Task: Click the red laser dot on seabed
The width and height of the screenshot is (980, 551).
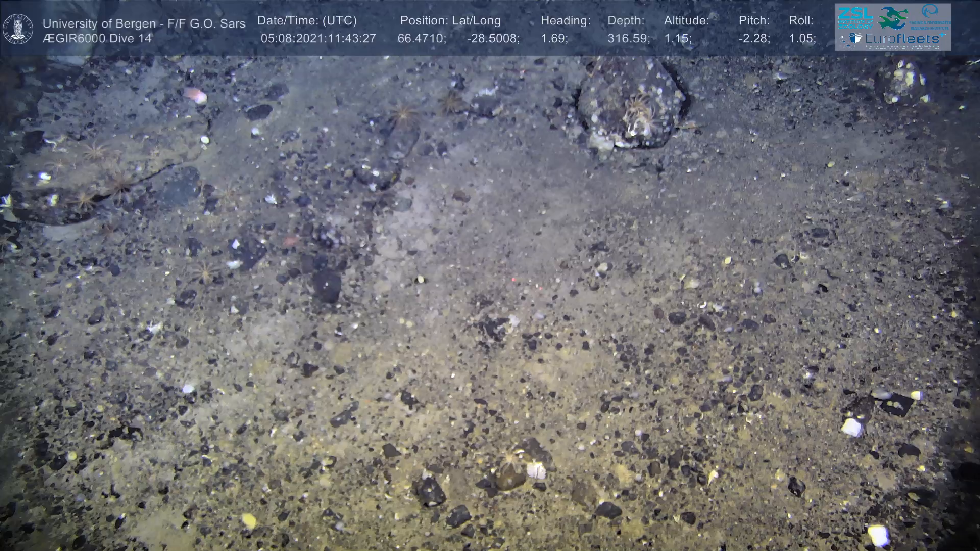Action: tap(513, 279)
